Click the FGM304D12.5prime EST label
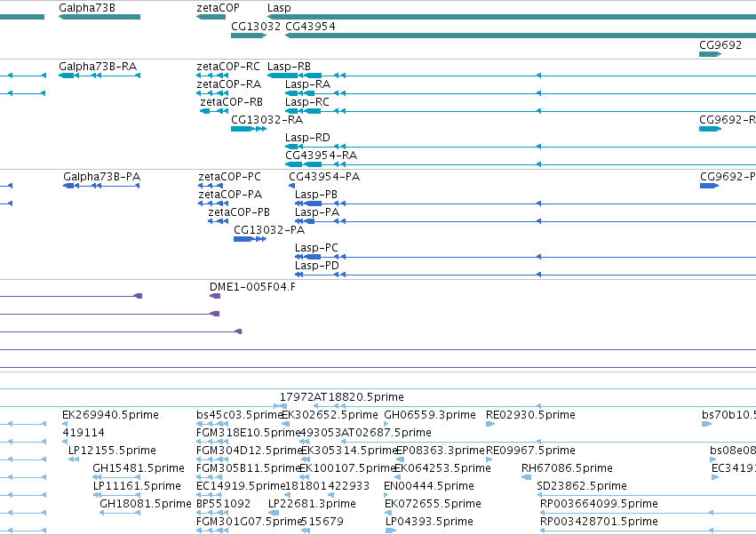Screen dimensions: 756x535 [x=250, y=451]
